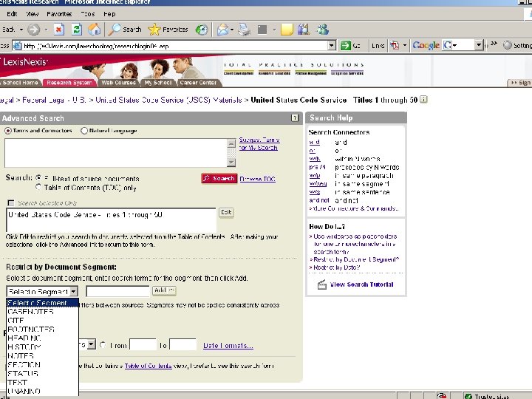Click the segment search terms field
The height and width of the screenshot is (399, 532).
117,291
